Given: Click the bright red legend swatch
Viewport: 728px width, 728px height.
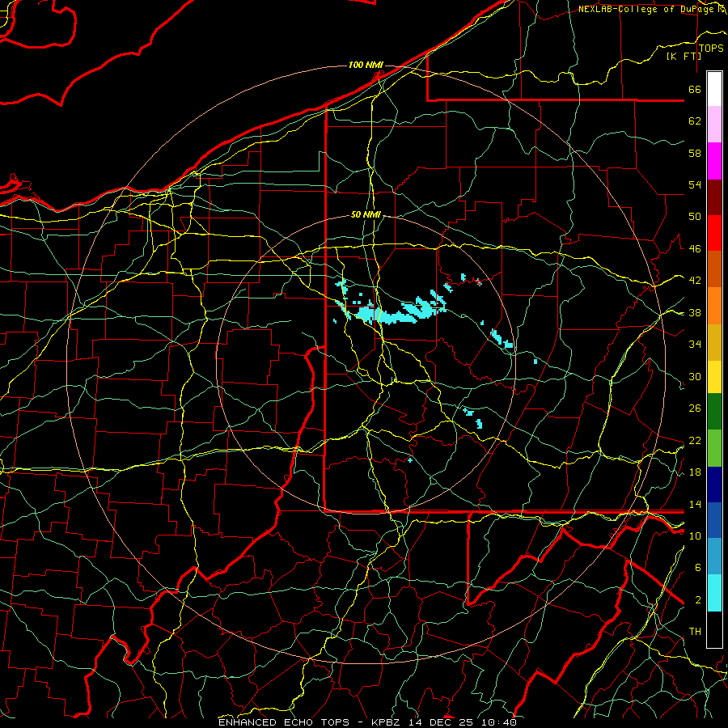Looking at the screenshot, I should 714,233.
